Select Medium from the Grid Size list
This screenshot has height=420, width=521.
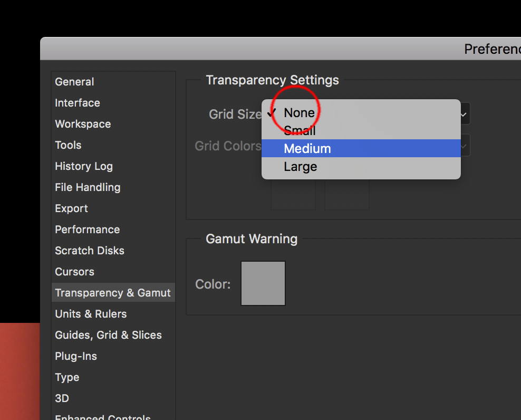pos(307,149)
